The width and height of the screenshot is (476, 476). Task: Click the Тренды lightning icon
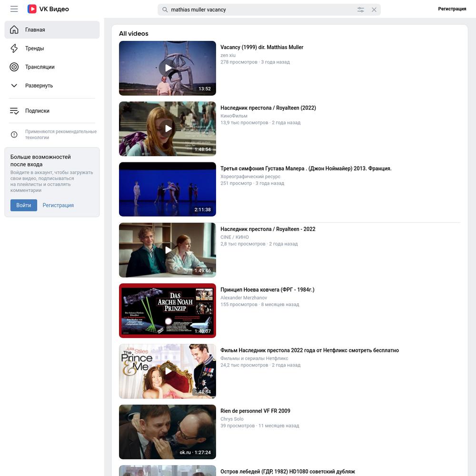click(14, 48)
